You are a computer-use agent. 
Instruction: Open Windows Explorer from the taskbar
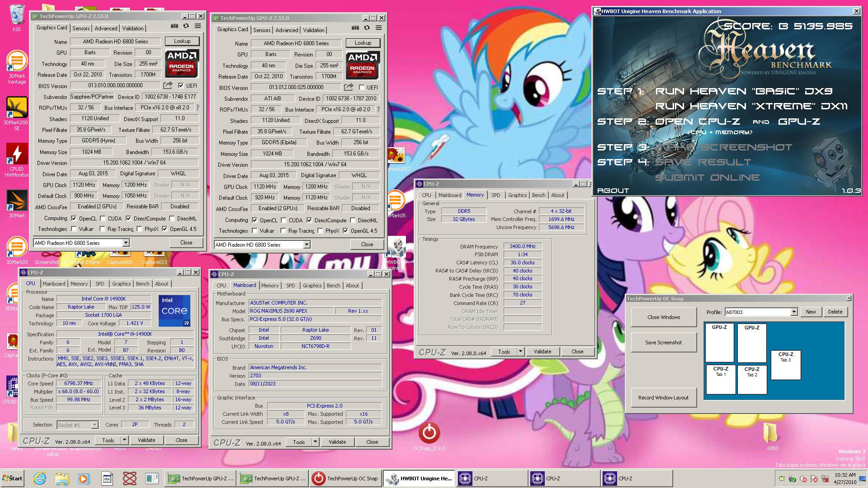[x=62, y=479]
